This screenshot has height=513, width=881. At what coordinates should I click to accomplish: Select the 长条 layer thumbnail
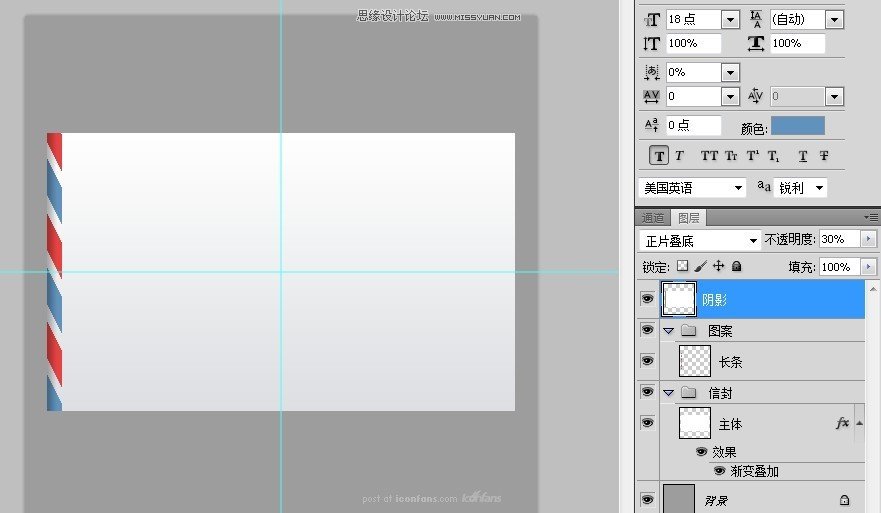click(695, 361)
